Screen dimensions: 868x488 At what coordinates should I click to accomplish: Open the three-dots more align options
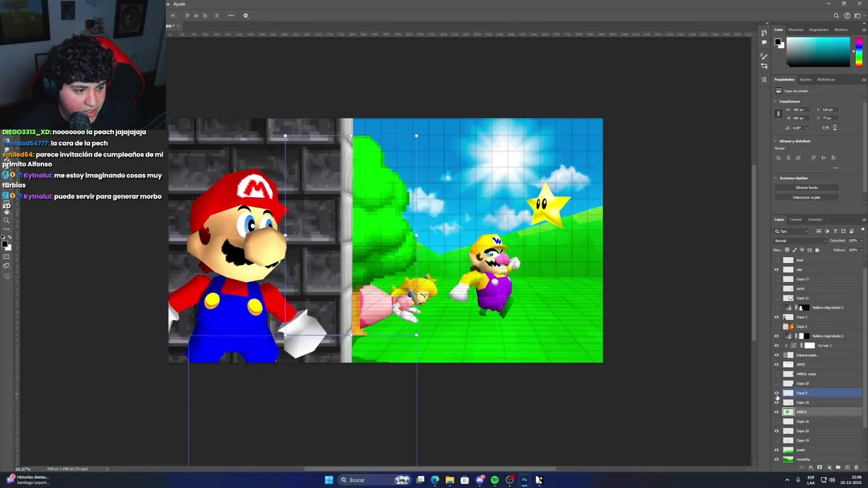click(231, 16)
